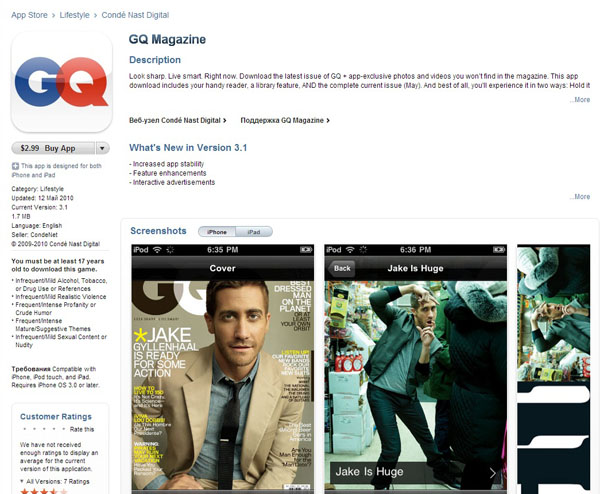Image resolution: width=600 pixels, height=494 pixels.
Task: Switch screenshots to iPhone tab
Action: 217,232
